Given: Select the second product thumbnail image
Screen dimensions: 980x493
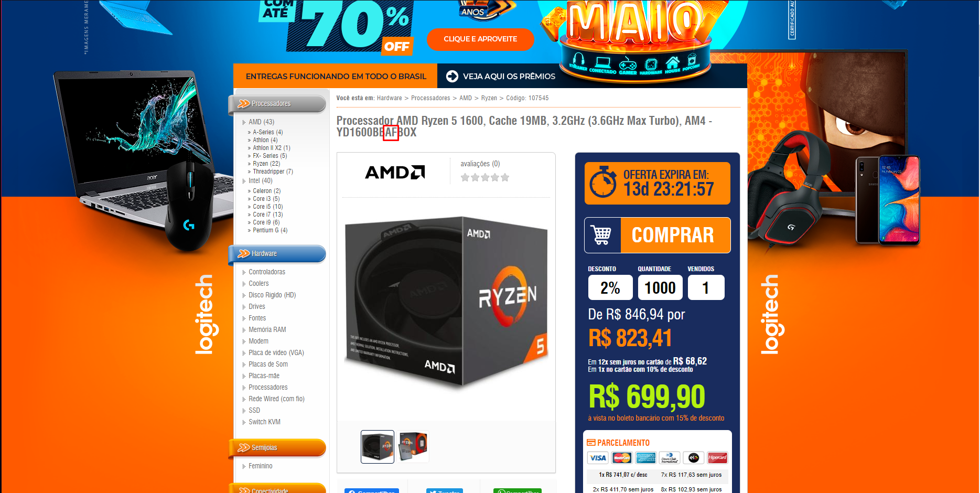Looking at the screenshot, I should [413, 446].
